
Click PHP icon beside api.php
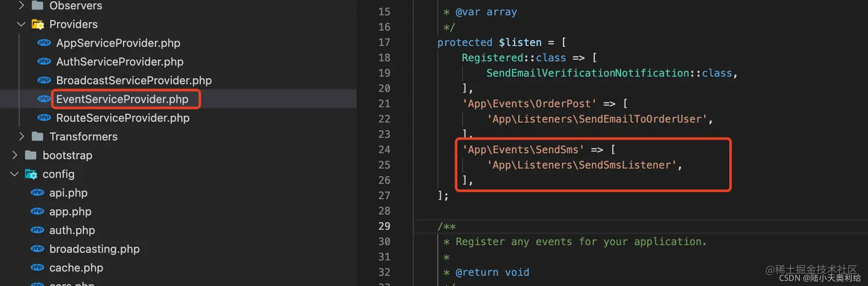pos(37,193)
